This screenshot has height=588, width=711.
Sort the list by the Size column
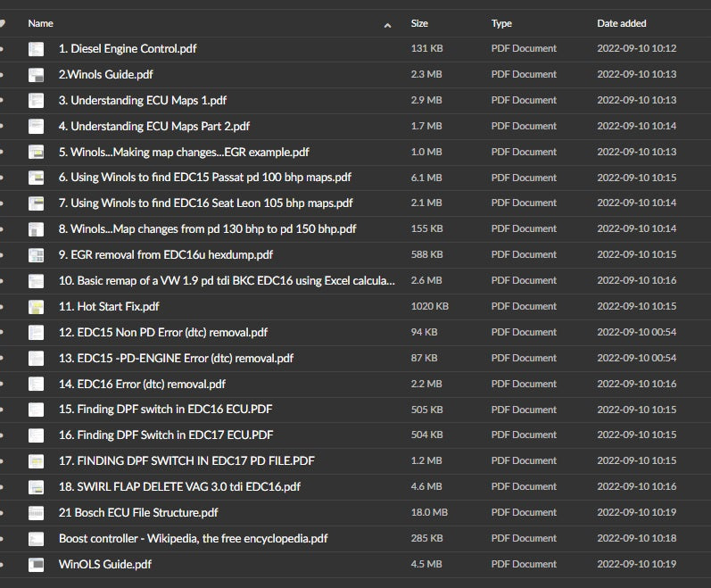tap(419, 24)
